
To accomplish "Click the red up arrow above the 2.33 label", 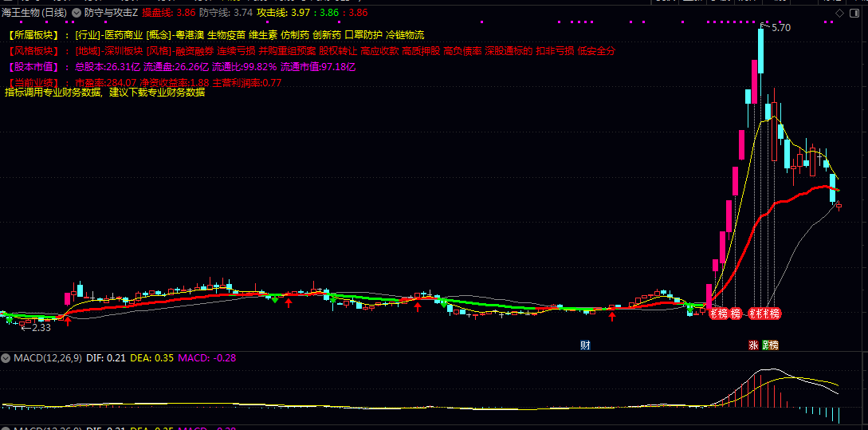I will coord(68,321).
